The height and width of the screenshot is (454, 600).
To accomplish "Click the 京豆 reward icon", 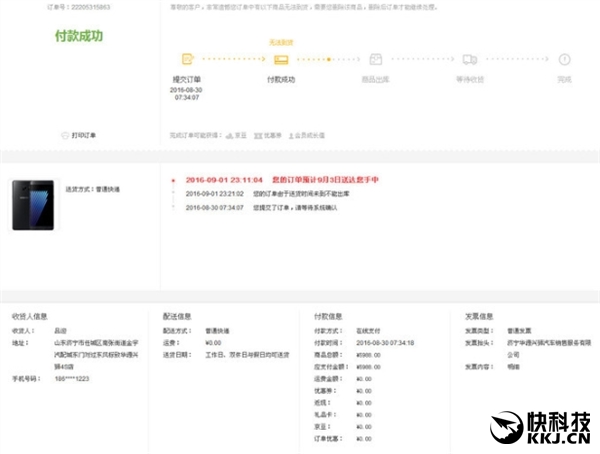I will [x=229, y=133].
